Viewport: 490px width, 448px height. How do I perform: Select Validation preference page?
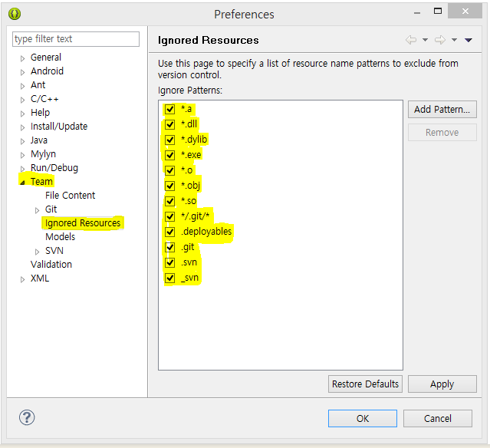tap(51, 265)
